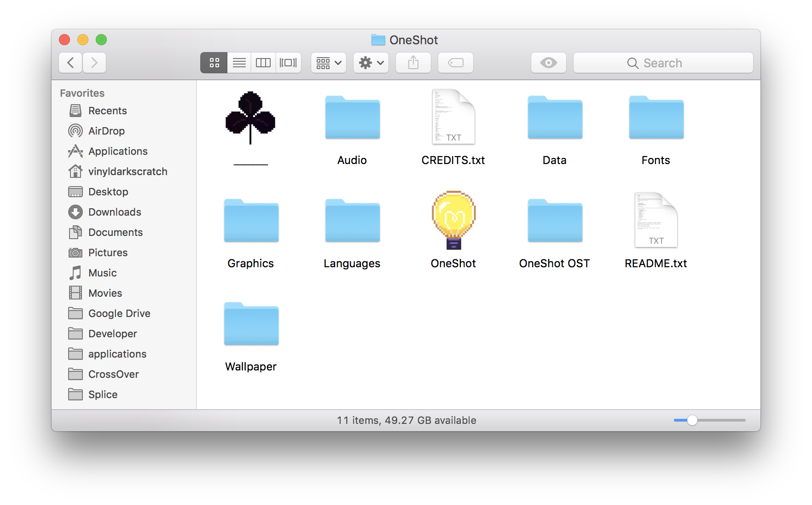Open CREDITS.txt

pos(453,117)
